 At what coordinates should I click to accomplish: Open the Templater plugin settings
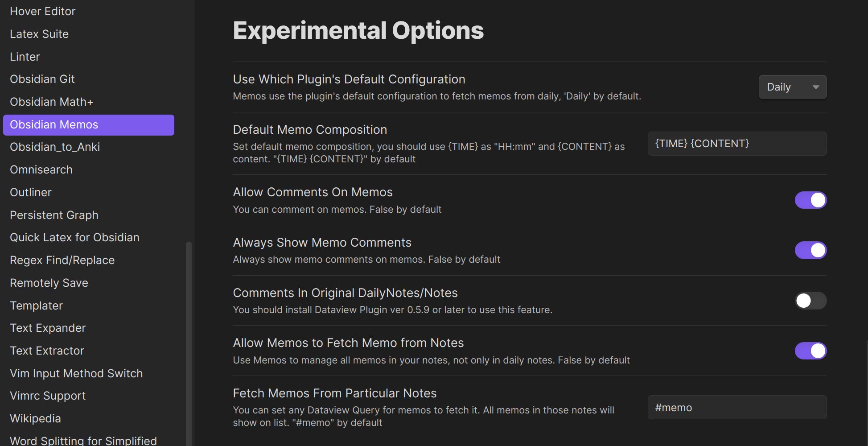pyautogui.click(x=36, y=306)
